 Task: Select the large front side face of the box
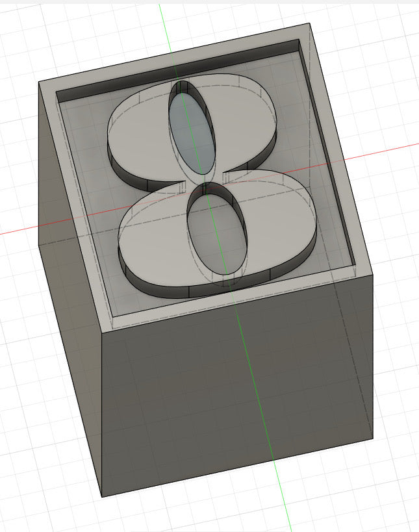click(x=238, y=386)
